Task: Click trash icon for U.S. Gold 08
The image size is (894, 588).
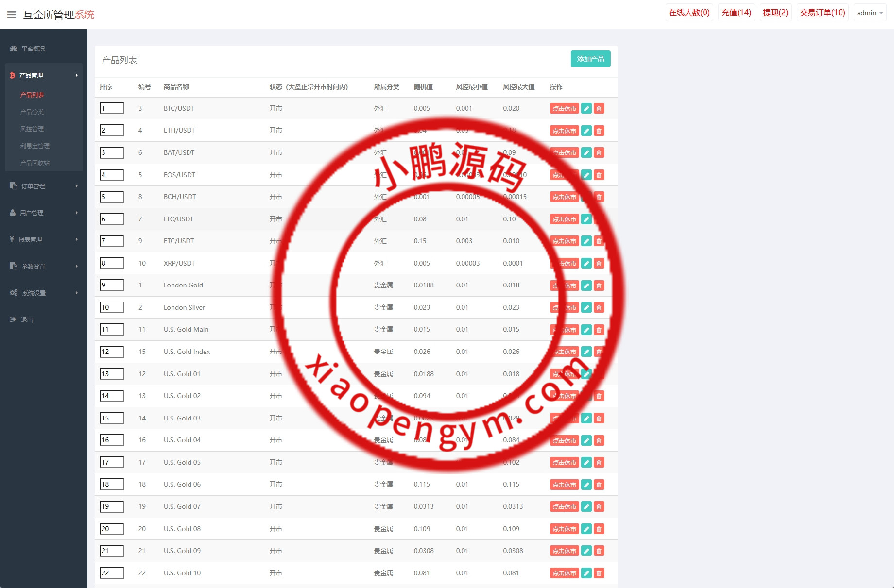Action: [x=599, y=529]
